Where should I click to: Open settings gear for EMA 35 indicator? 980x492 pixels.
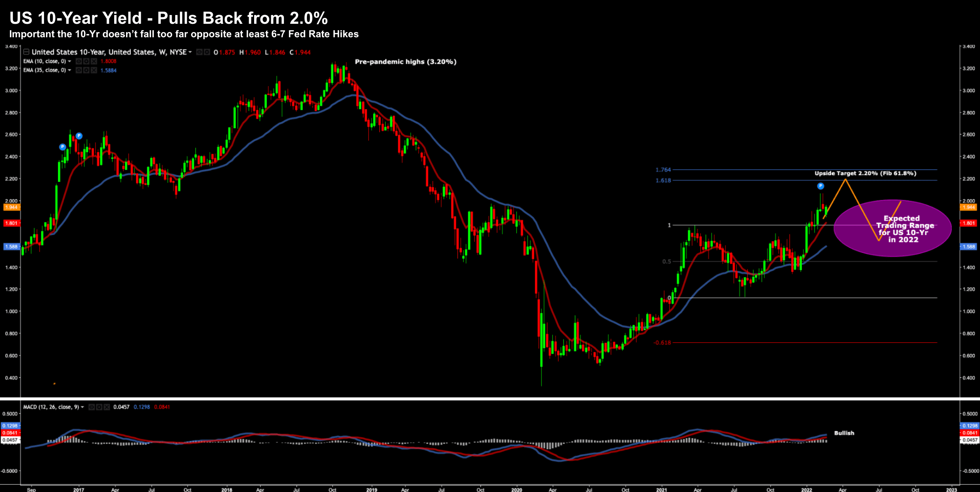(x=86, y=70)
